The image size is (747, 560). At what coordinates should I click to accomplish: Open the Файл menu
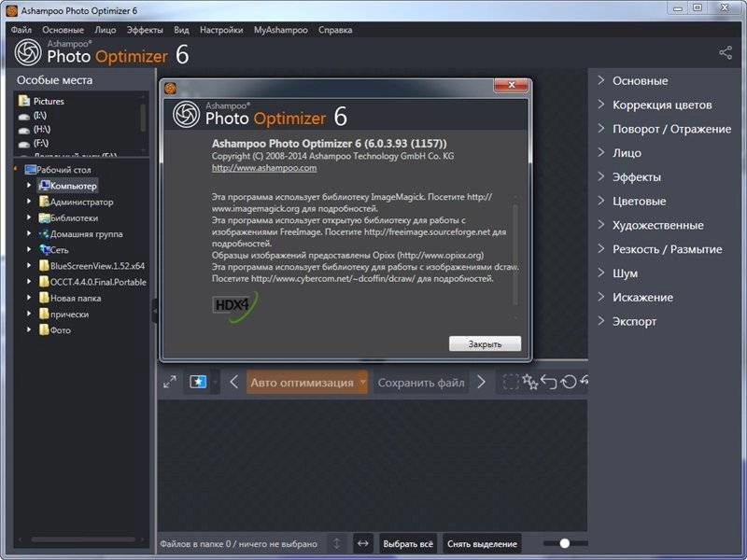point(21,30)
